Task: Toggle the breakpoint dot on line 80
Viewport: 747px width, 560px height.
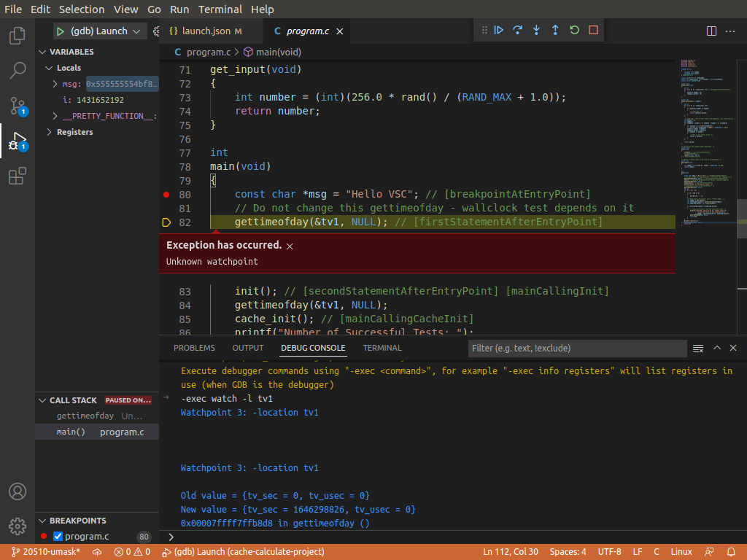Action: coord(166,194)
